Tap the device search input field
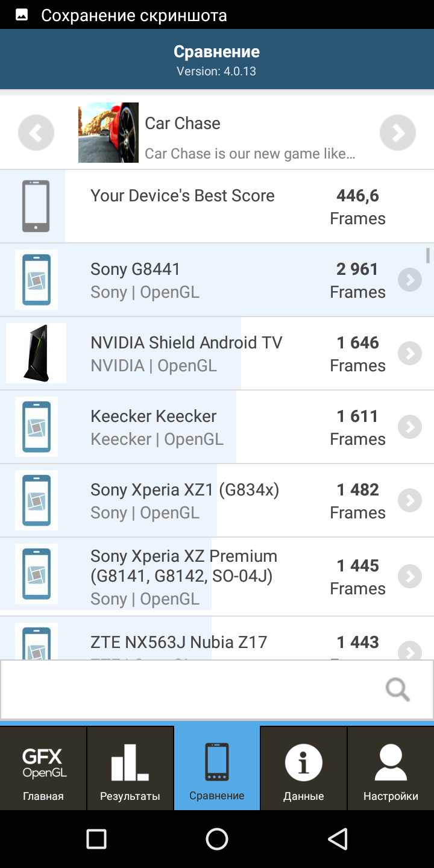The image size is (434, 868). [x=187, y=689]
